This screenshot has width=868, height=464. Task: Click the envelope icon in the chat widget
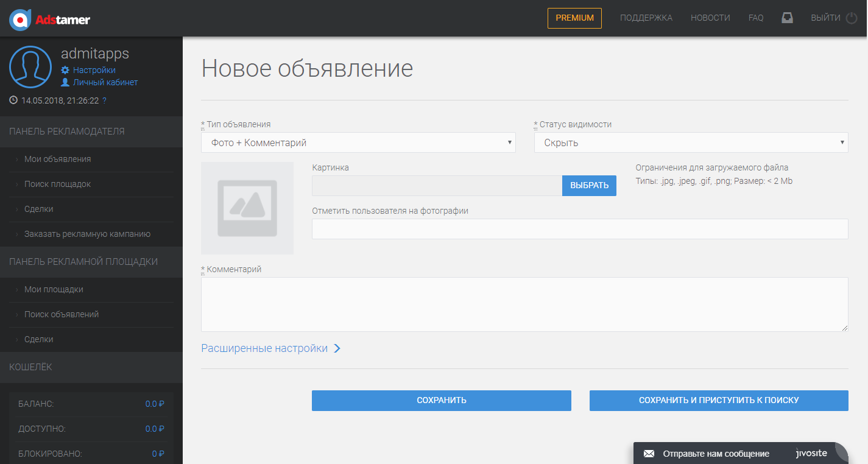[651, 453]
